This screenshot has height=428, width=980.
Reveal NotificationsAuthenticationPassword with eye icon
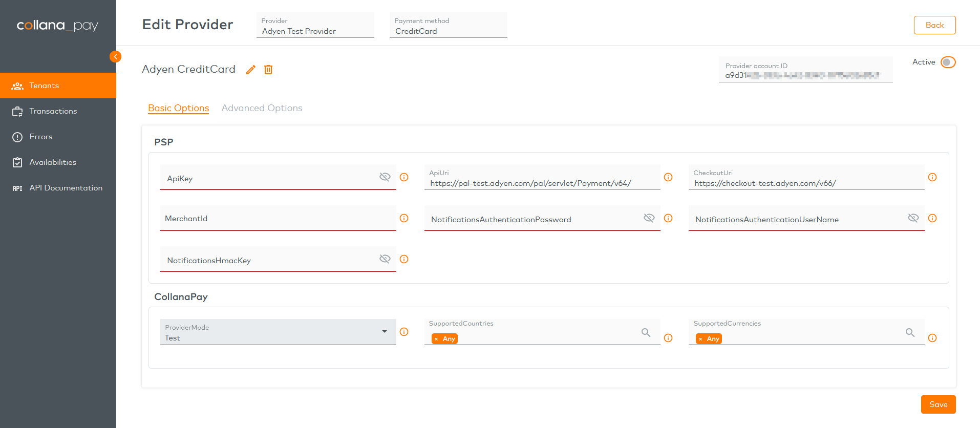[x=649, y=218]
